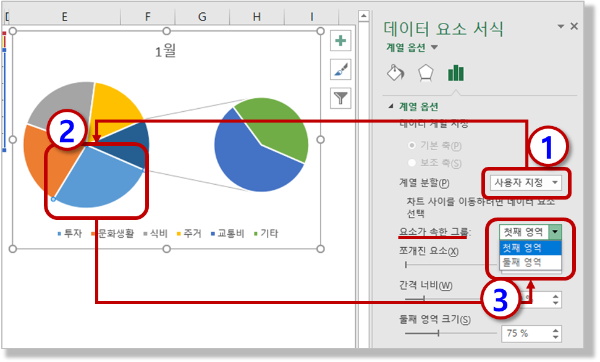Select the 식비 legend entry
600x362 pixels.
155,233
